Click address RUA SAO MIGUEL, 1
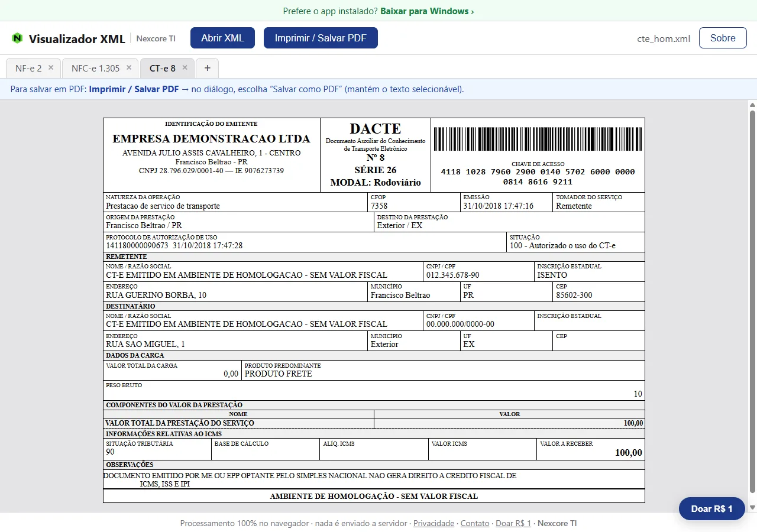 145,344
